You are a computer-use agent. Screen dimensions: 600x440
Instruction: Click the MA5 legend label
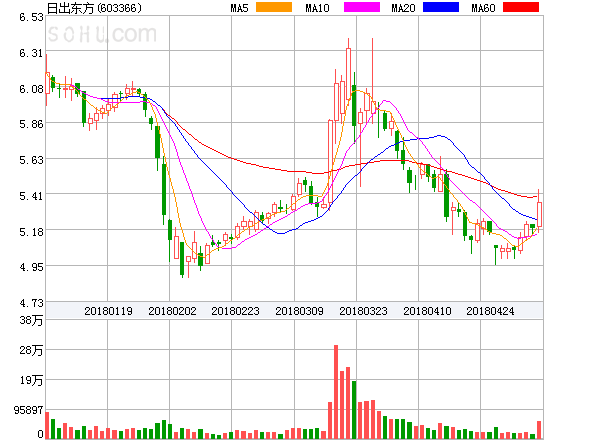(239, 8)
